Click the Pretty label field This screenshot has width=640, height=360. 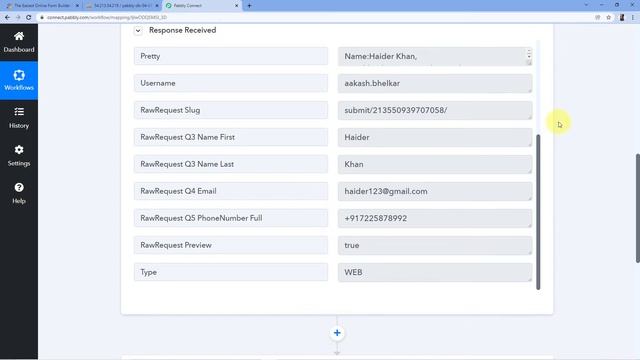click(231, 56)
